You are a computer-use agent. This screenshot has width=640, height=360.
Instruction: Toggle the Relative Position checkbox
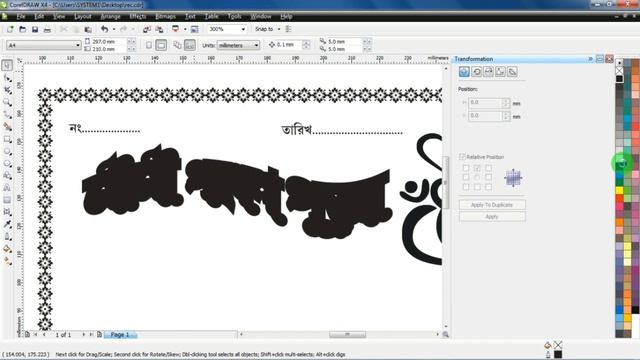462,157
